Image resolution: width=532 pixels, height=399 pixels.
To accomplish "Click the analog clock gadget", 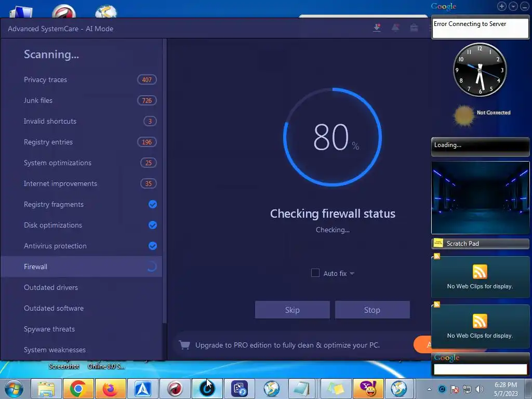I will coord(480,70).
